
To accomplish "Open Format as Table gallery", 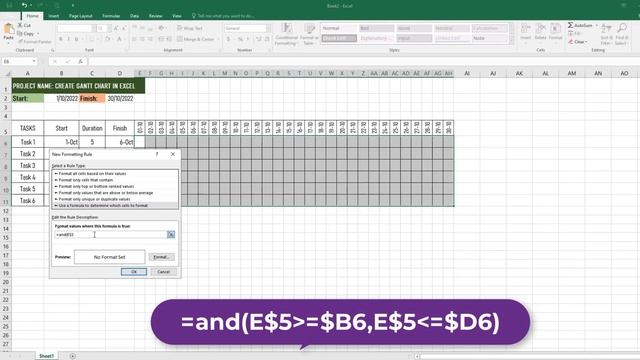I will 309,34.
